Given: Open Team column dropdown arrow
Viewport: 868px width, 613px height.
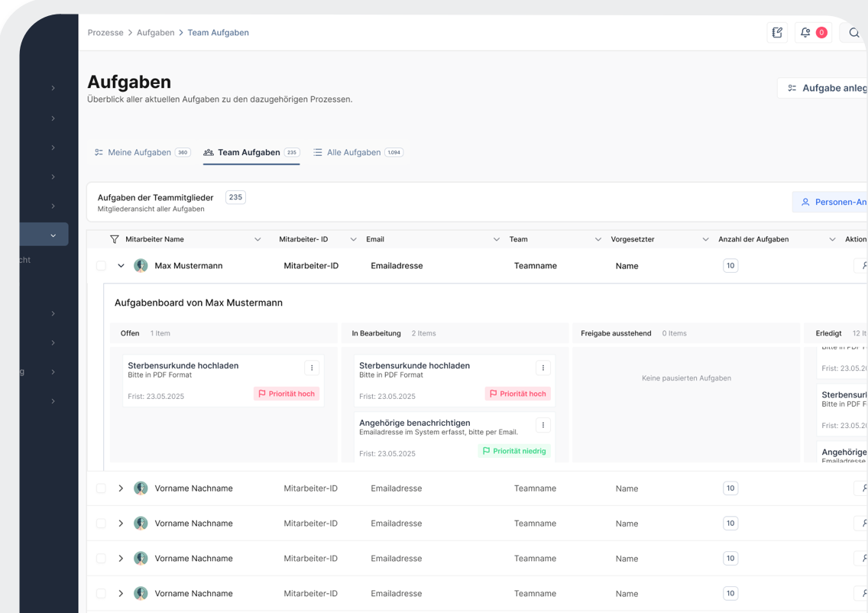Looking at the screenshot, I should [x=598, y=239].
